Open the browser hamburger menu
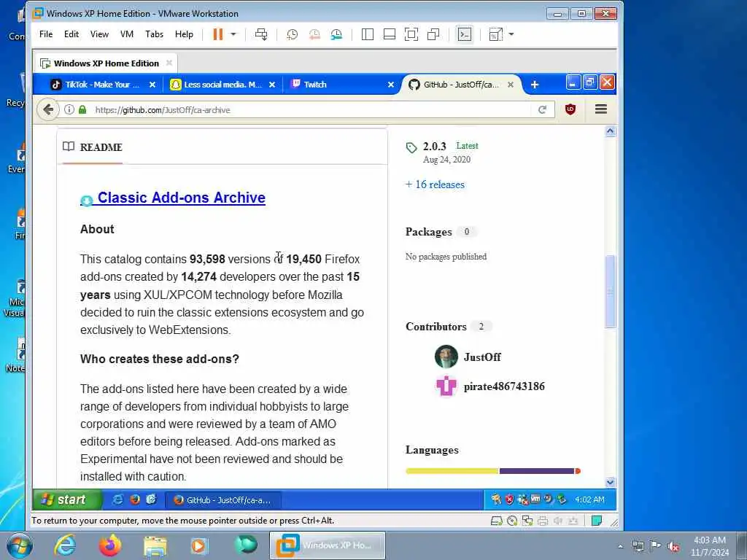Viewport: 747px width, 560px height. 601,109
